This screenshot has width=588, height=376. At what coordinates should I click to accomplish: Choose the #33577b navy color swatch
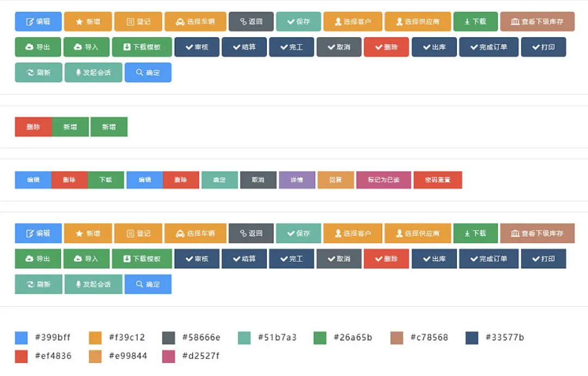471,338
